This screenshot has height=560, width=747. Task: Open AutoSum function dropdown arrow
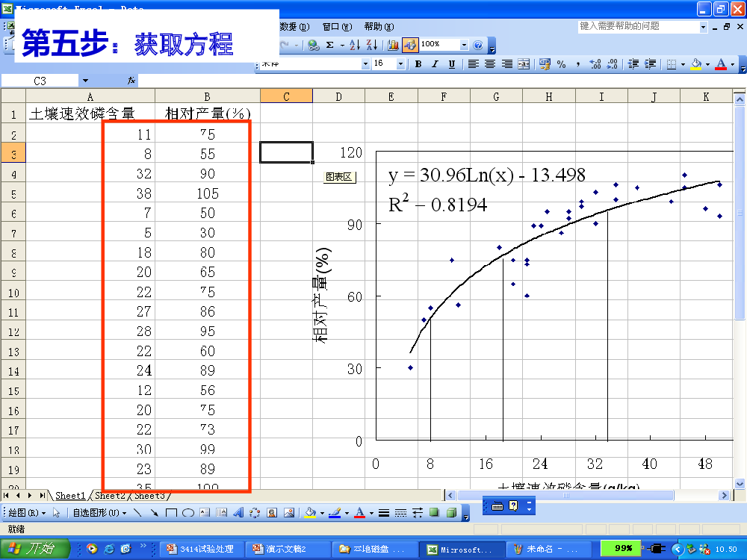pos(342,45)
